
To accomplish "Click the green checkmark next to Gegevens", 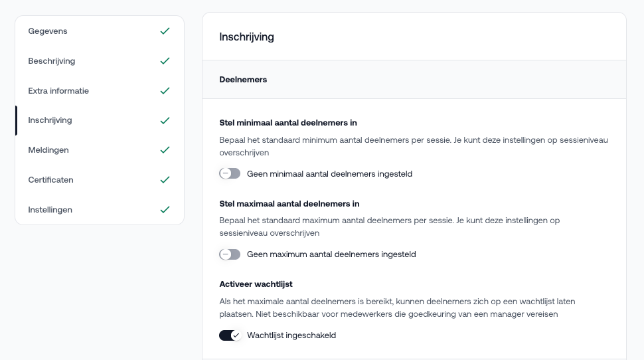I will click(x=165, y=31).
